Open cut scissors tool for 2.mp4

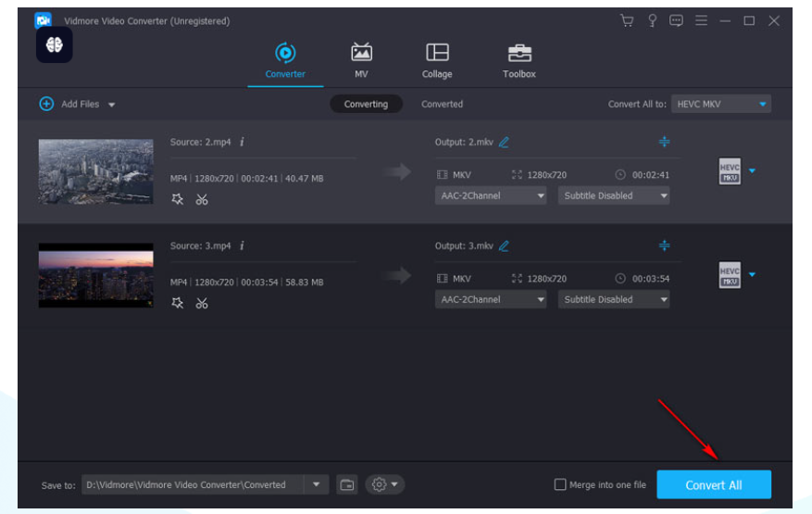[x=202, y=199]
